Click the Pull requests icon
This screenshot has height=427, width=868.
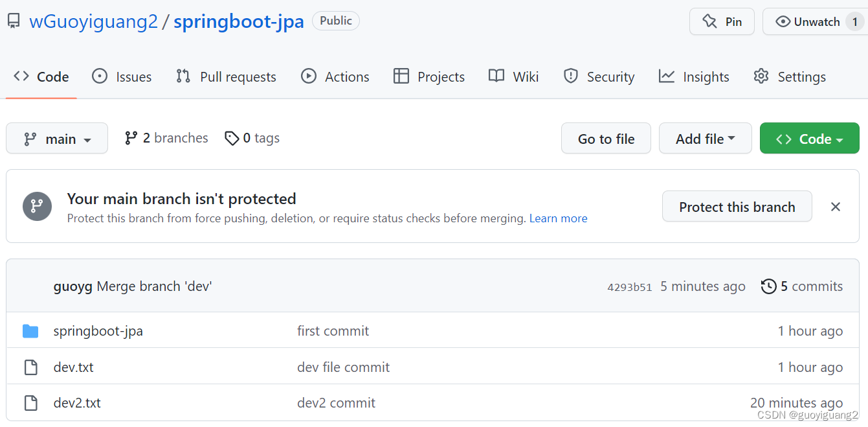(x=183, y=76)
